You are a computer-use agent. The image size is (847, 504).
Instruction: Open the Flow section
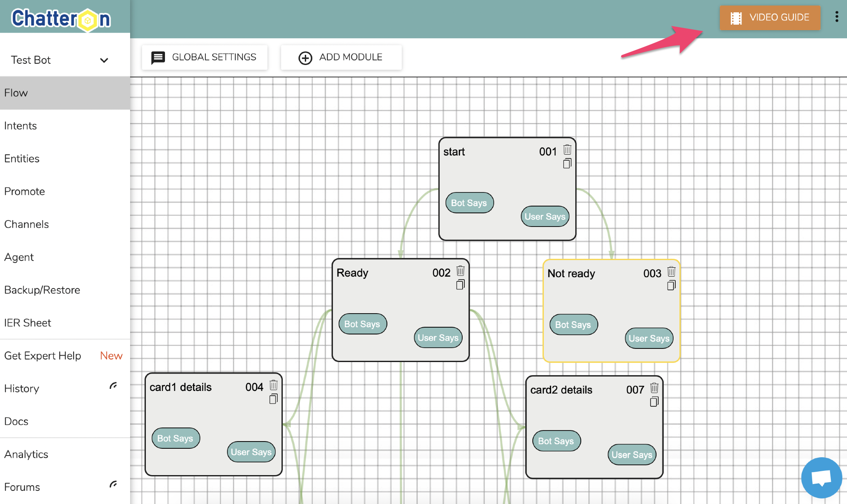pyautogui.click(x=65, y=93)
